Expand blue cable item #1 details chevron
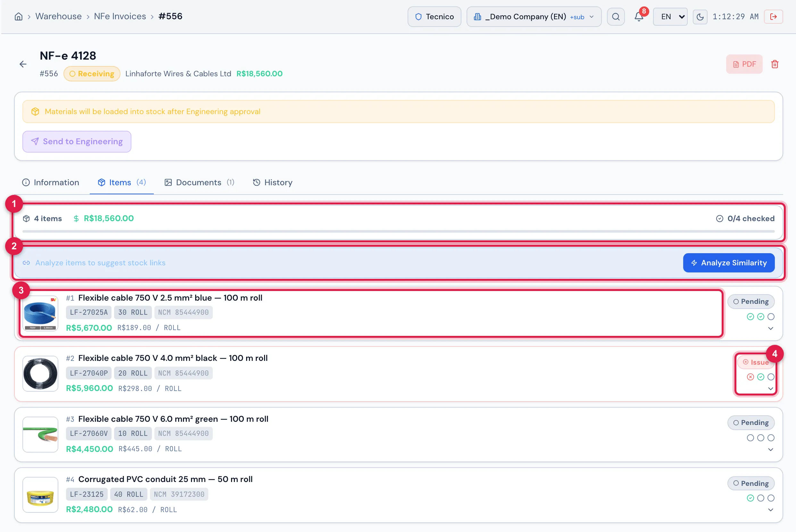 click(771, 328)
